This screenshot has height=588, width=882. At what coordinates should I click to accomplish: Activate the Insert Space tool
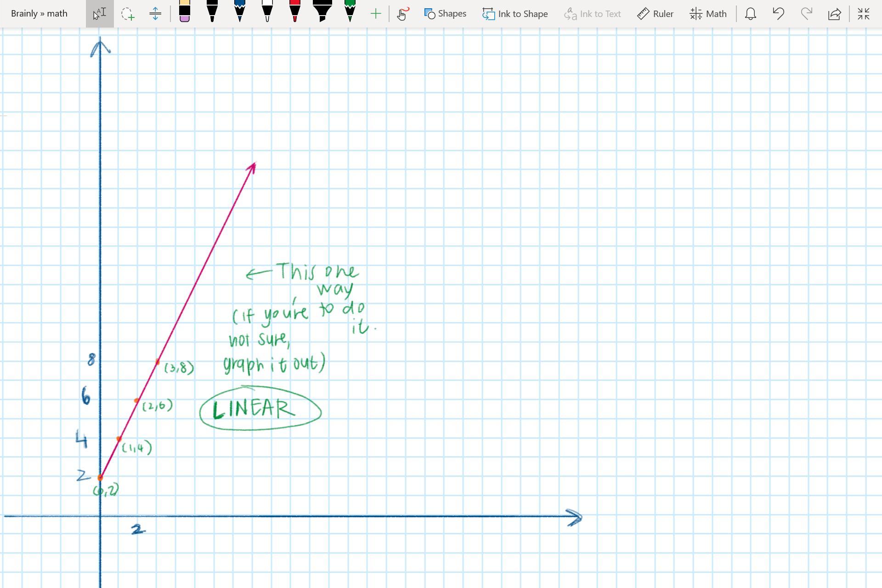pos(155,14)
